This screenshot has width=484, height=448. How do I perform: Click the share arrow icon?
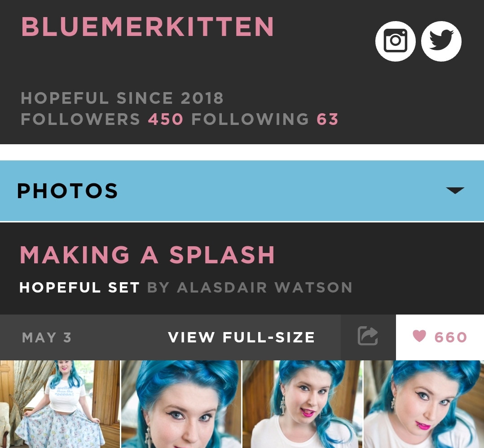(x=368, y=336)
